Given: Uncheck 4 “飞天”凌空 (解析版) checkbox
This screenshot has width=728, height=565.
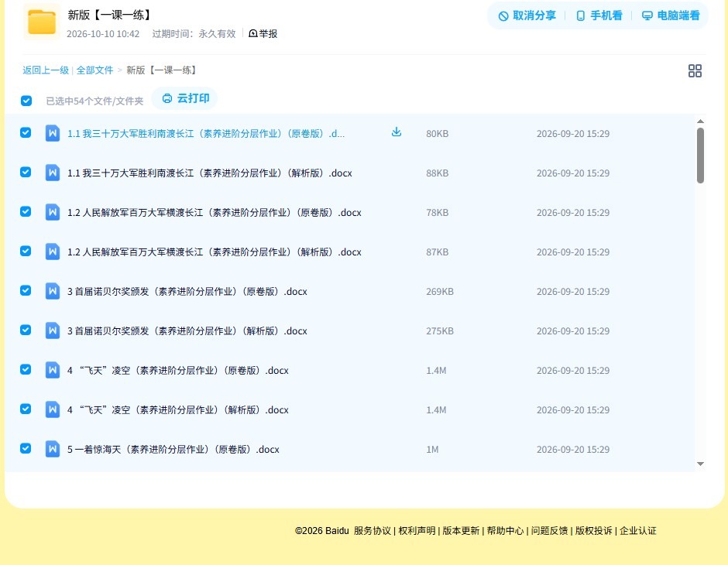Looking at the screenshot, I should pyautogui.click(x=26, y=409).
